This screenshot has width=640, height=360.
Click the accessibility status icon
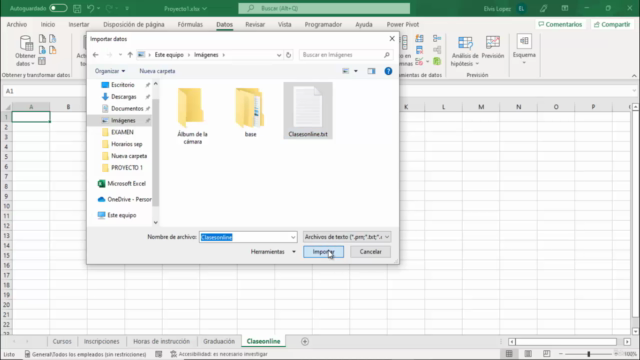173,354
